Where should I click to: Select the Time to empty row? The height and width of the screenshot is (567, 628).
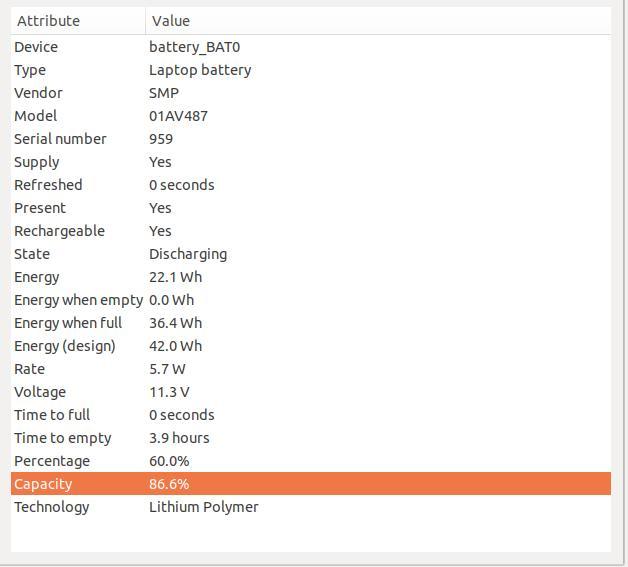click(x=311, y=438)
